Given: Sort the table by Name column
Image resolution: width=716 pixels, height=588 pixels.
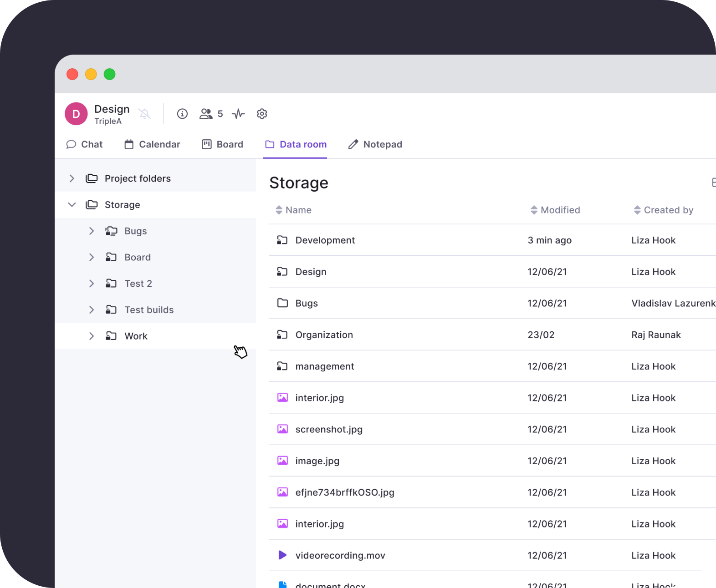Looking at the screenshot, I should [x=293, y=210].
